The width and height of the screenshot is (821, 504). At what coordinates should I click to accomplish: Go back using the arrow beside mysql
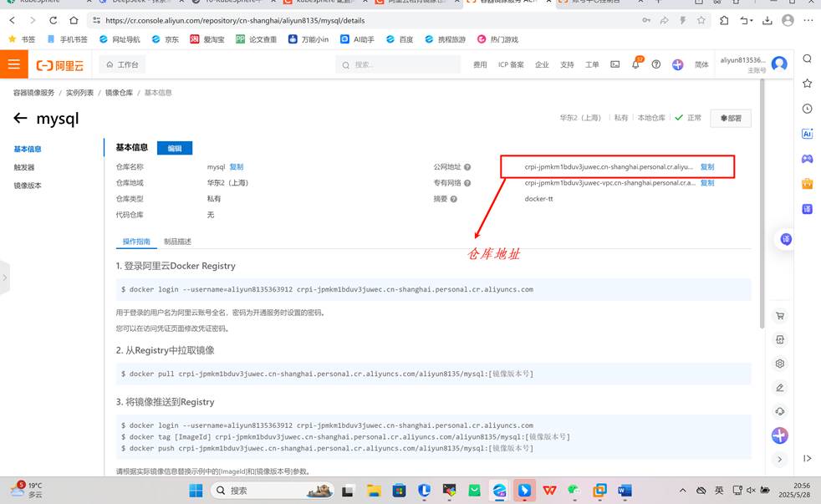20,118
